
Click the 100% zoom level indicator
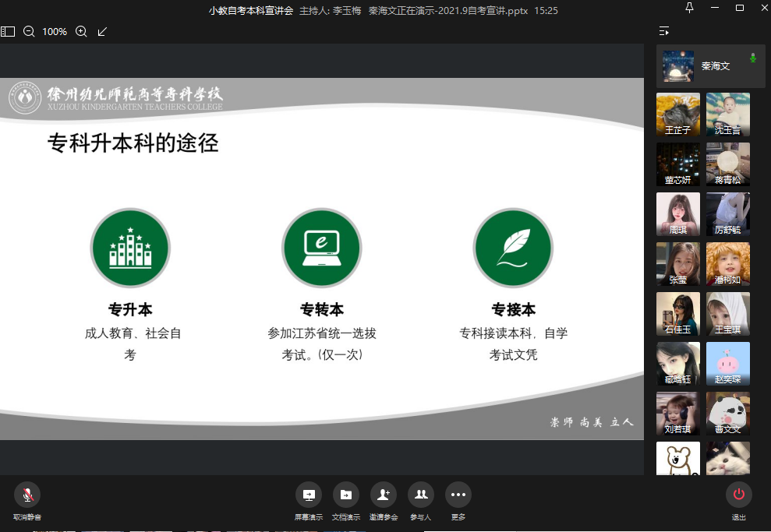[55, 32]
